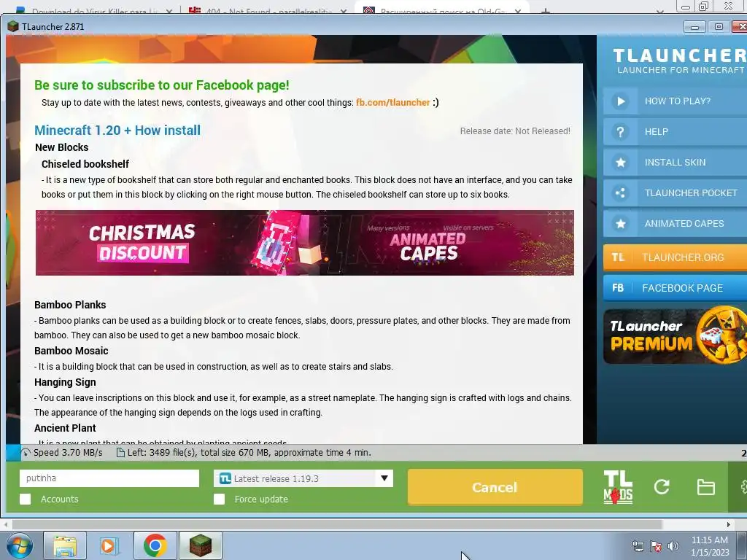Click horizontal scrollbar left arrow
The image size is (747, 560).
tap(5, 524)
